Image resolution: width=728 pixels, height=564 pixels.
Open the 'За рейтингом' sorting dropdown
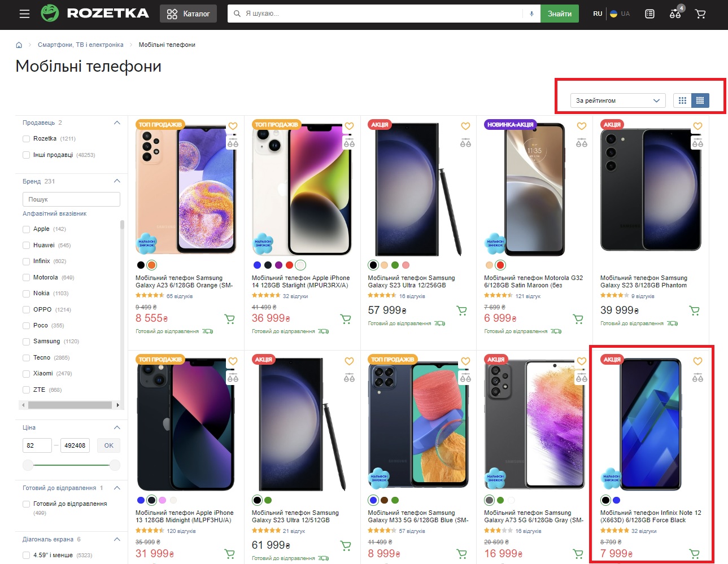click(x=618, y=100)
